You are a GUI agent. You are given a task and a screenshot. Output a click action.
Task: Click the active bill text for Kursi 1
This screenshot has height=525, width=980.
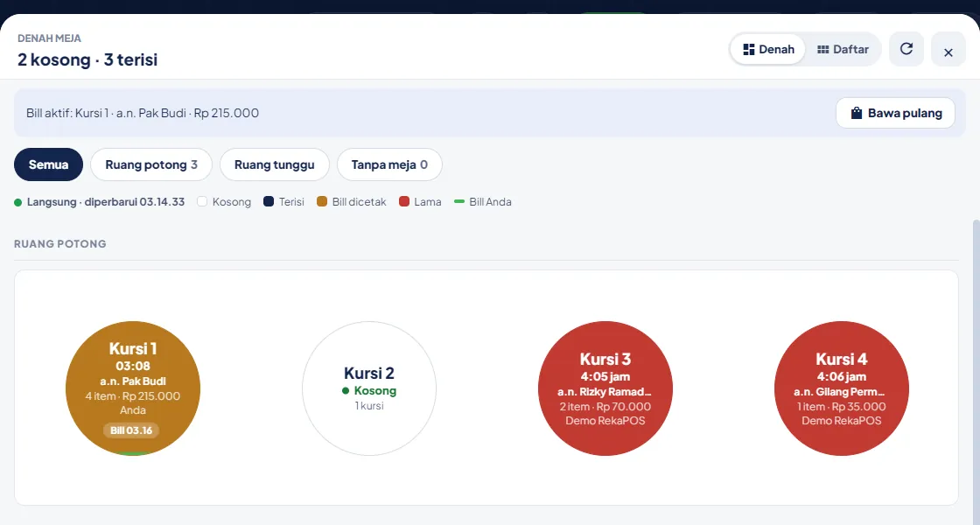(143, 113)
